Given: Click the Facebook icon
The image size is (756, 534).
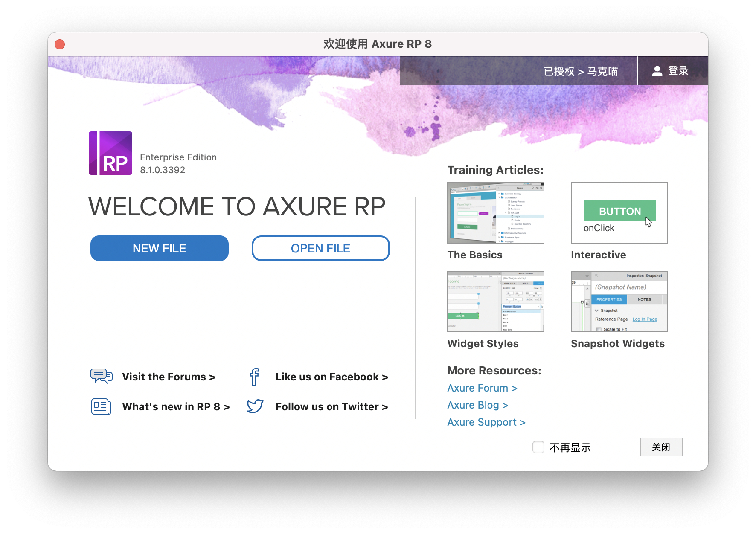Looking at the screenshot, I should [x=255, y=377].
